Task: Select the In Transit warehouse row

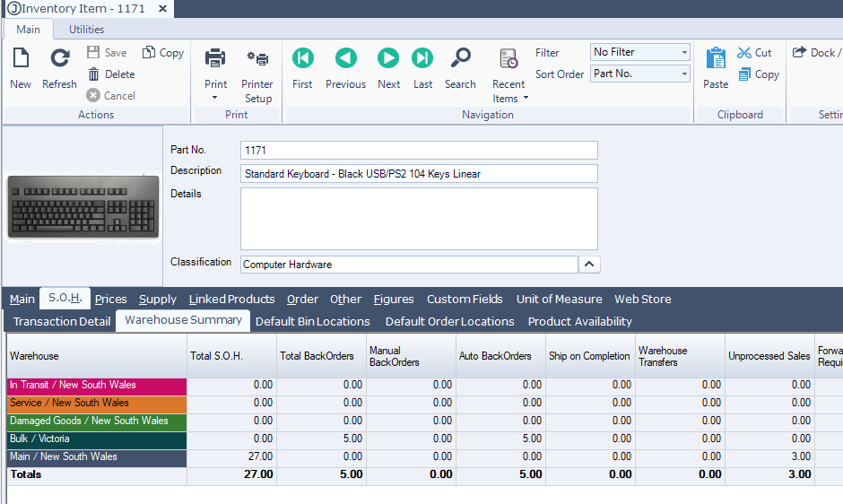Action: pyautogui.click(x=97, y=386)
